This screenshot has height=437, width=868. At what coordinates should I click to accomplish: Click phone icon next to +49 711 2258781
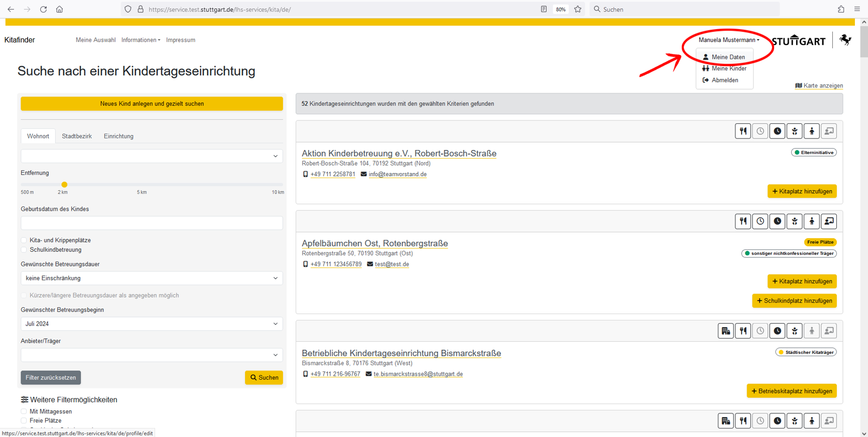click(305, 175)
